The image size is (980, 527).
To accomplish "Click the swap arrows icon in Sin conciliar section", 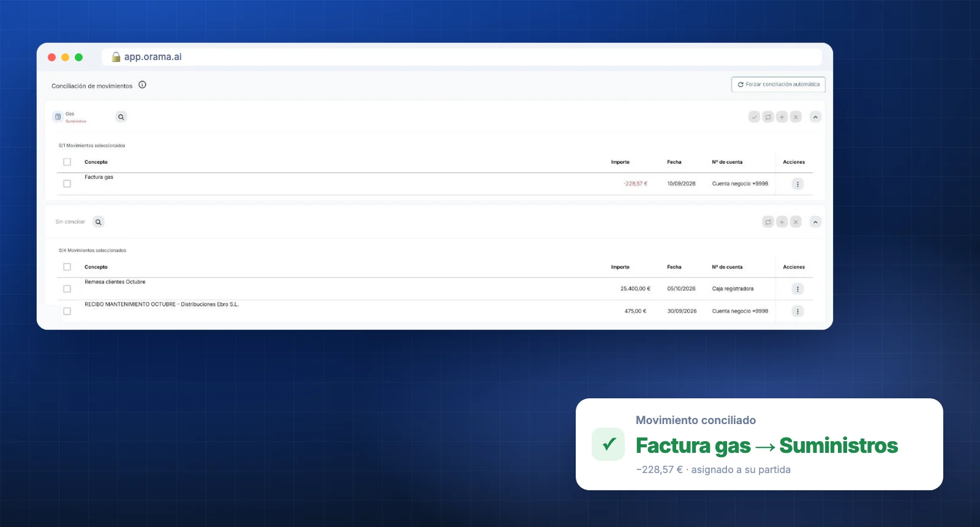I will (768, 222).
